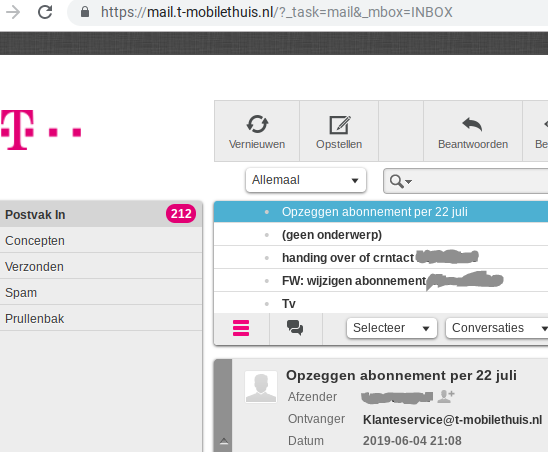The height and width of the screenshot is (452, 548).
Task: Reload the page with browser refresh icon
Action: click(x=45, y=12)
